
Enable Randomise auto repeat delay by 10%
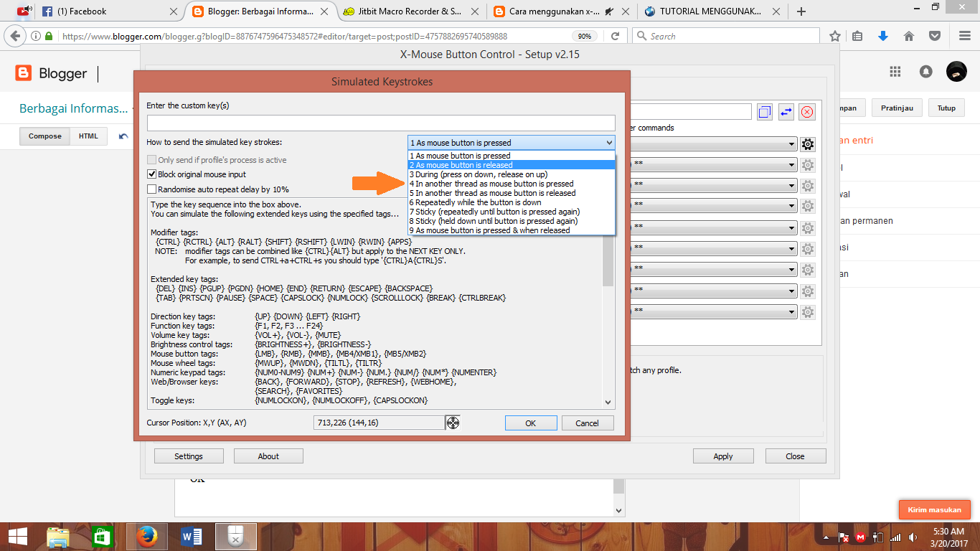click(153, 189)
